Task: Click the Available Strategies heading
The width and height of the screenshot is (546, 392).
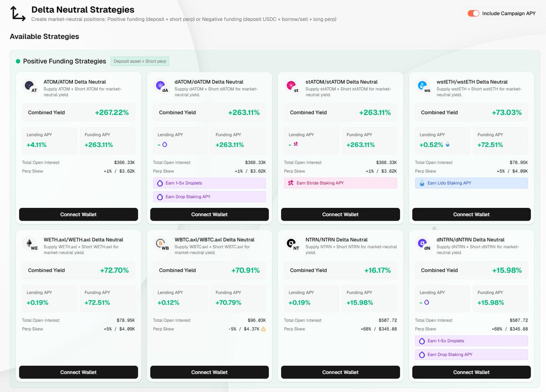Action: 45,36
